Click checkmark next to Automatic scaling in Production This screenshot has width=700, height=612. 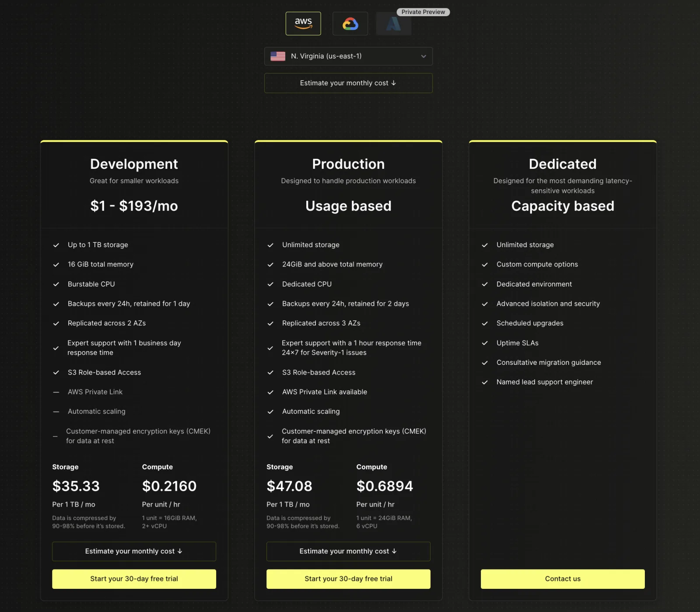270,412
